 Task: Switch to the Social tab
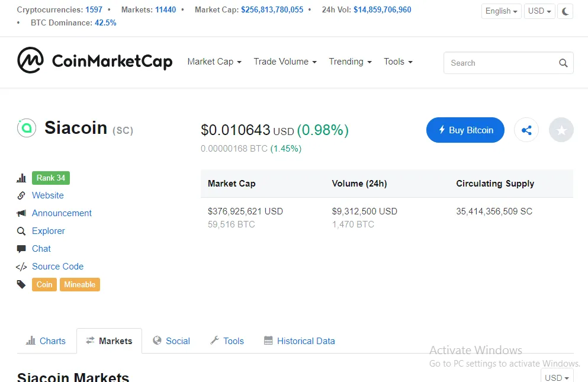pyautogui.click(x=171, y=341)
